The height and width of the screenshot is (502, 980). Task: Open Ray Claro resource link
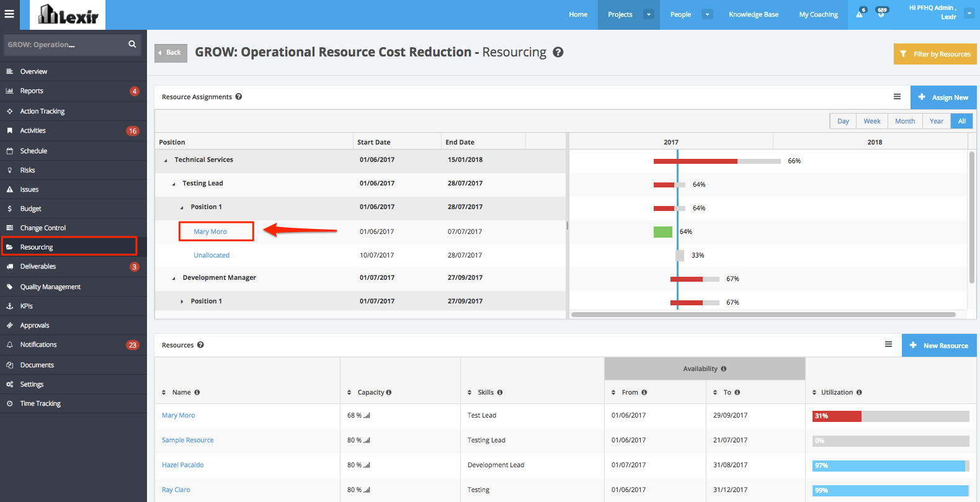point(176,490)
